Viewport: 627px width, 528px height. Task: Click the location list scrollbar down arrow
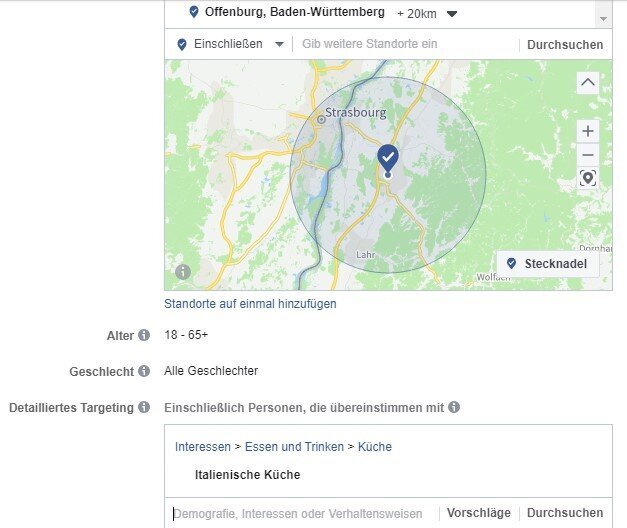click(603, 19)
